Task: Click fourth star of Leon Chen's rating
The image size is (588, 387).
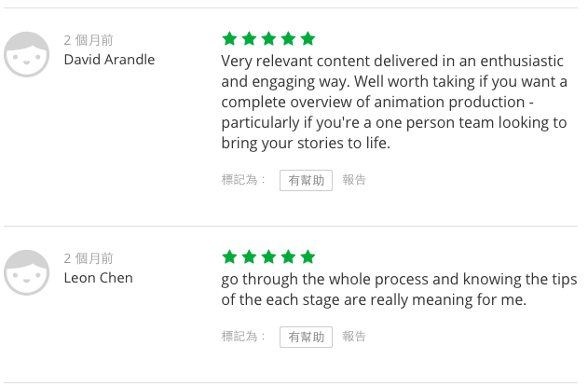Action: pos(289,256)
